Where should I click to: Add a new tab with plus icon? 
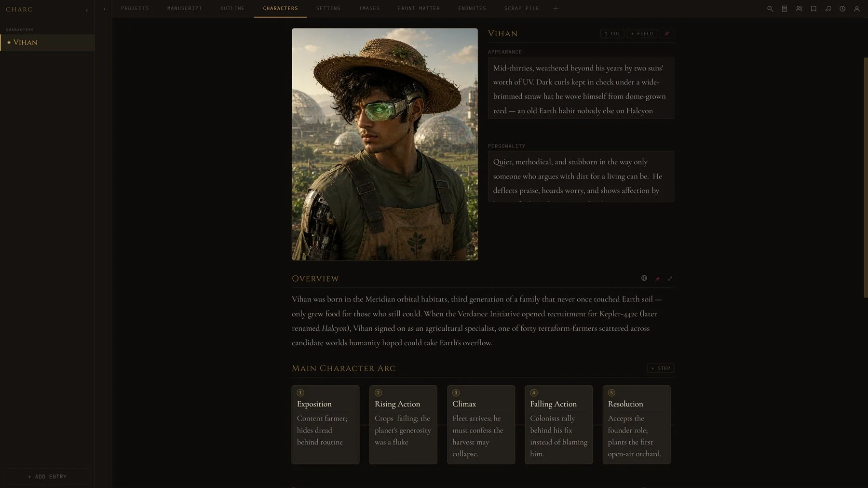point(556,9)
